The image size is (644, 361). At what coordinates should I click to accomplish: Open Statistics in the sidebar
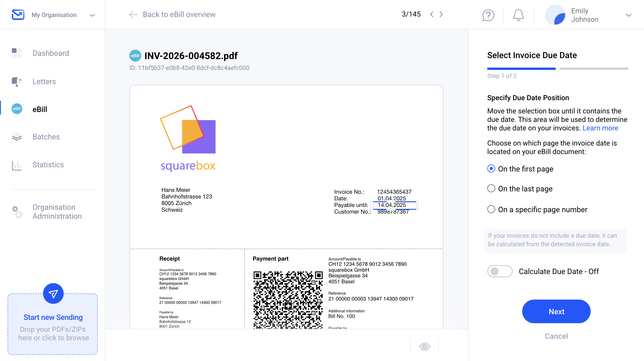point(48,165)
